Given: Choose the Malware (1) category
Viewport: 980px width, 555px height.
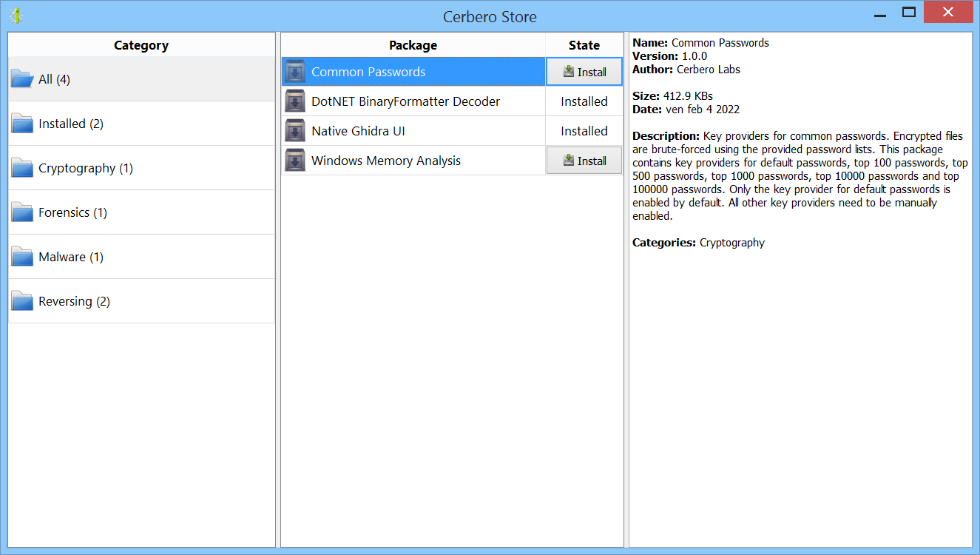Looking at the screenshot, I should pos(141,257).
